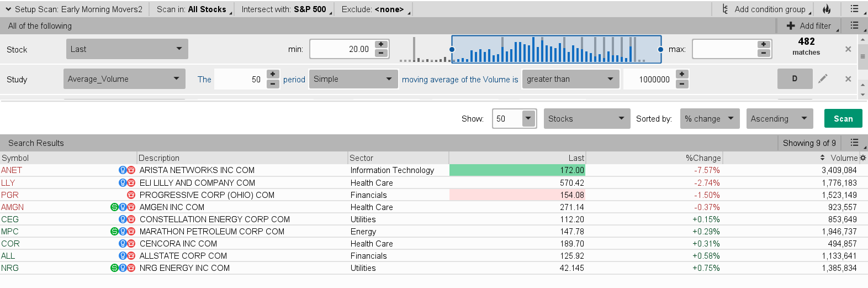Sort results by the %Change column header
This screenshot has height=288, width=868.
[x=654, y=158]
